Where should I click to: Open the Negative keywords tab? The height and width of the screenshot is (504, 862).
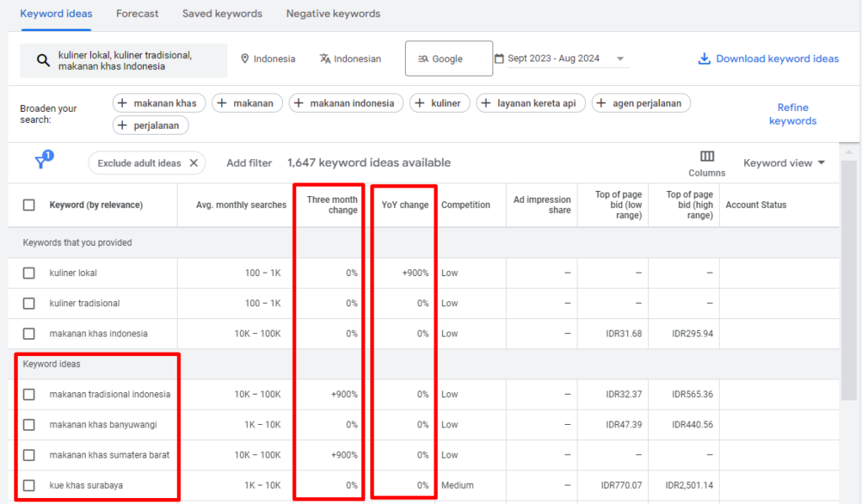coord(333,13)
